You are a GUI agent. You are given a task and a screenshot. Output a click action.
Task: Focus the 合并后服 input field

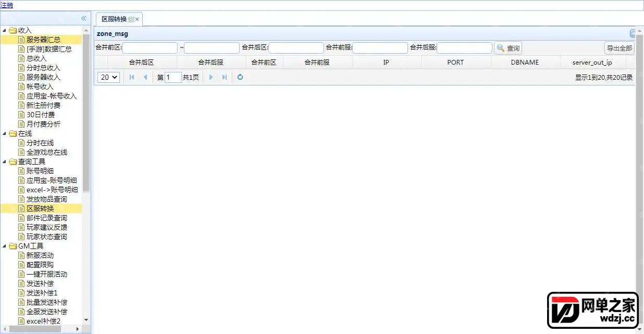point(464,48)
